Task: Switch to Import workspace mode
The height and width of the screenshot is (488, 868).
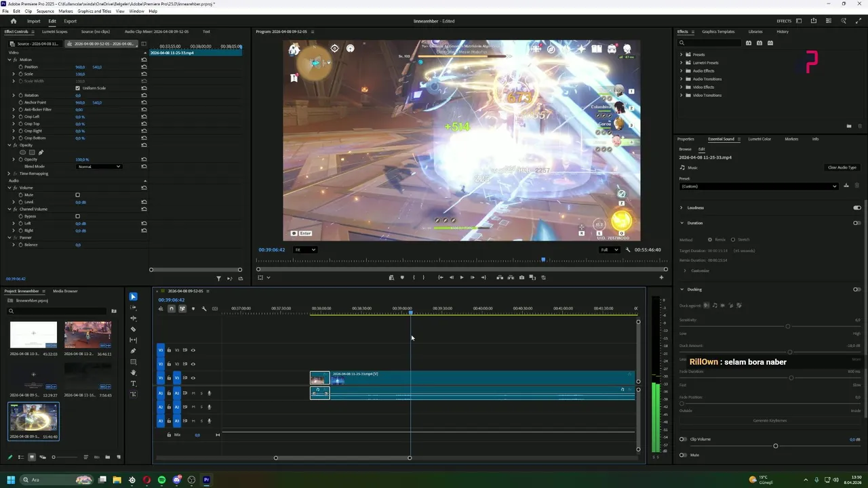Action: 33,21
